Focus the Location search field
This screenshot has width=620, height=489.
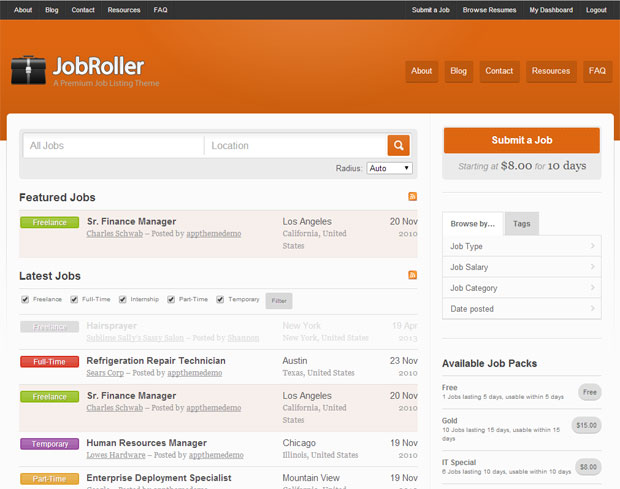coord(296,145)
